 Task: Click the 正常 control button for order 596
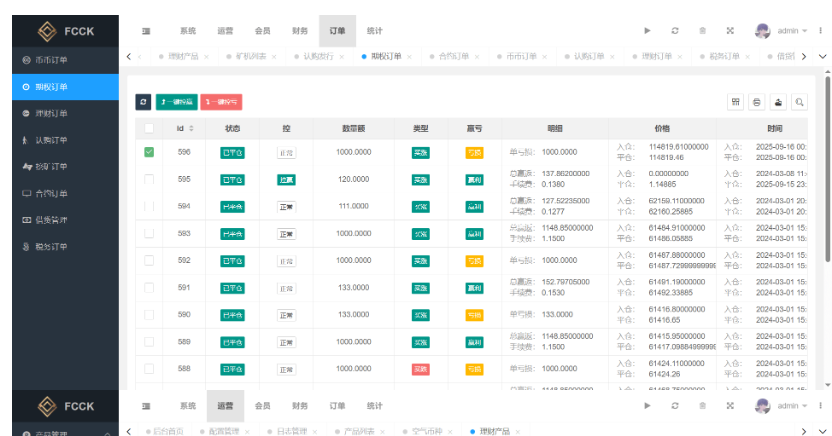[287, 153]
